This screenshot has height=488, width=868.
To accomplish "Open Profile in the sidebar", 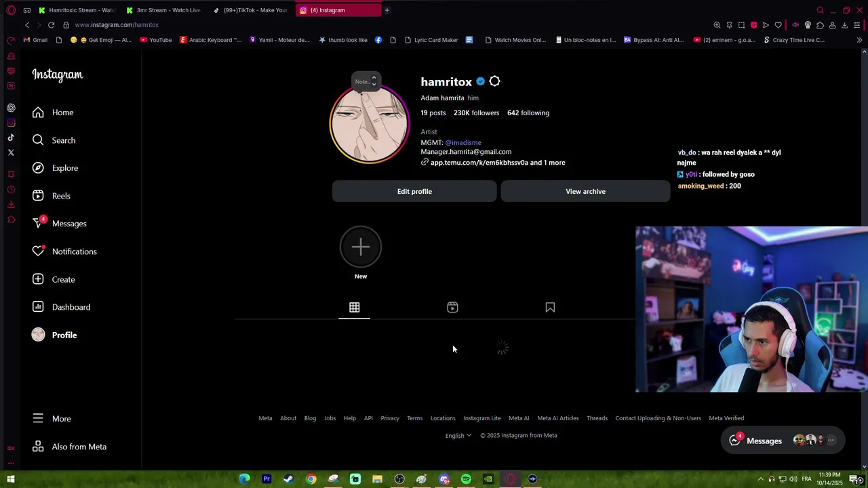I will click(x=54, y=335).
